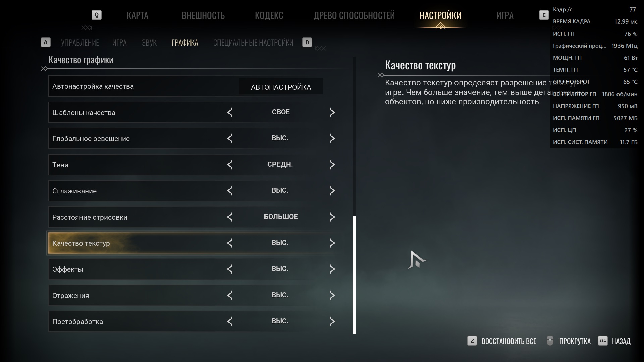Screen dimensions: 644x362
Task: Click the Автонастройка button
Action: tap(281, 86)
